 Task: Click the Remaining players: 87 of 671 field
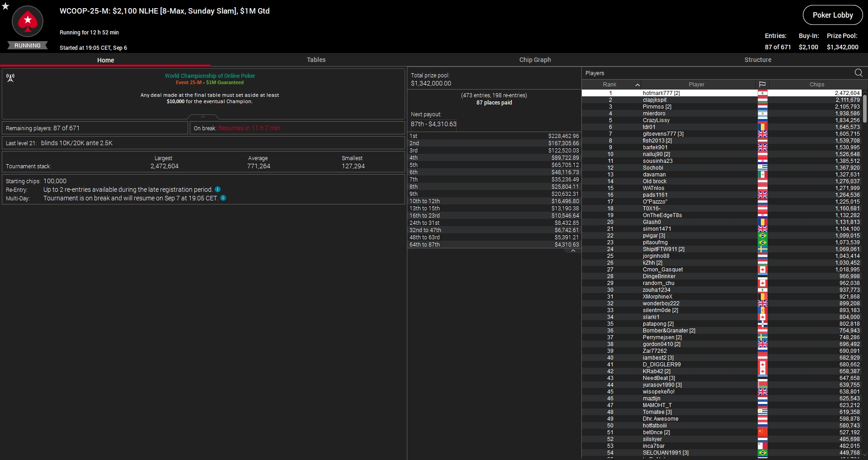95,128
